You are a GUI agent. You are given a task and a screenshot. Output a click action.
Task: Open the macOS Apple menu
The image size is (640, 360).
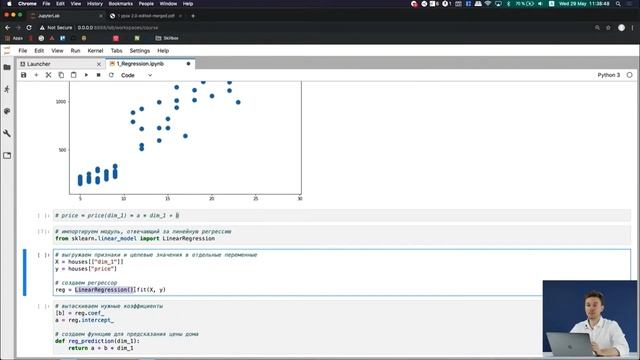point(9,4)
